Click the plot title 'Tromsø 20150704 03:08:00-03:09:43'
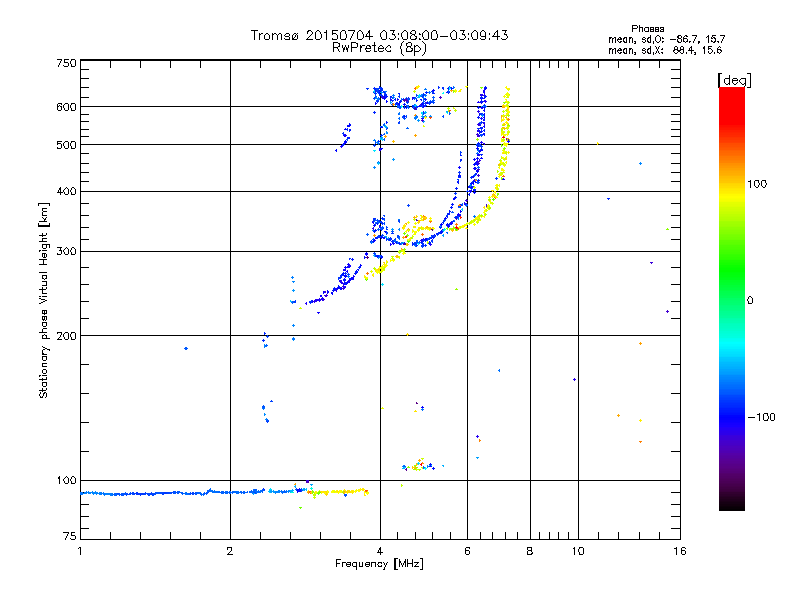 (379, 35)
